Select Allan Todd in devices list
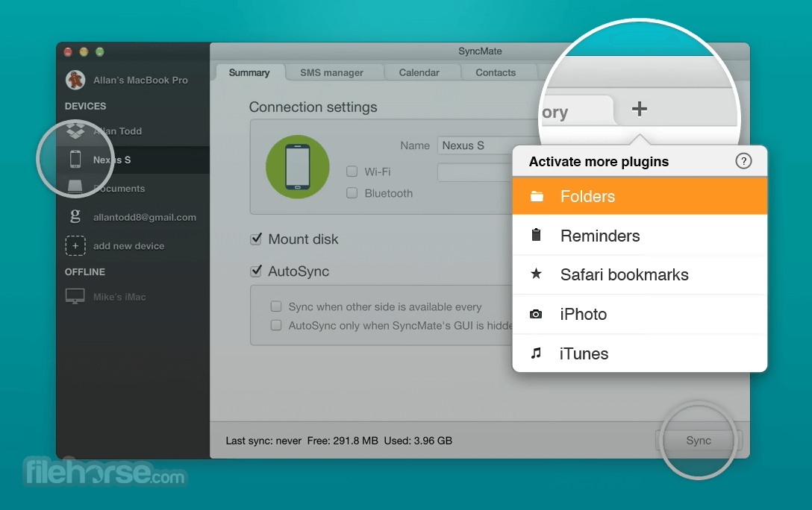 pos(133,131)
